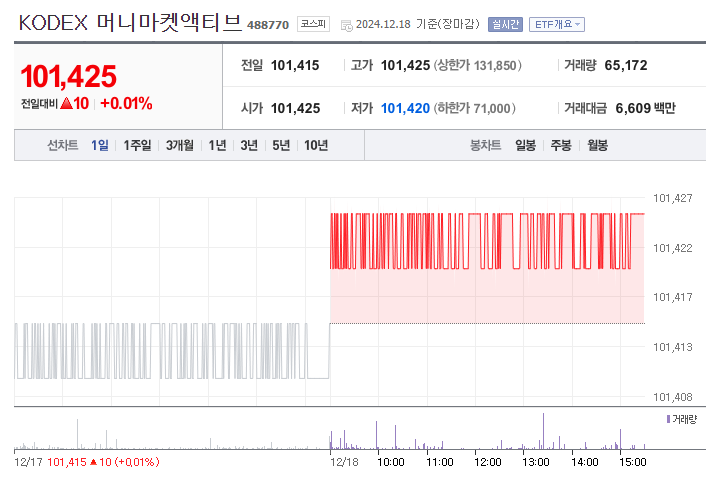Click the 거래대금 value 6,609 백만
This screenshot has width=706, height=481.
[x=645, y=108]
